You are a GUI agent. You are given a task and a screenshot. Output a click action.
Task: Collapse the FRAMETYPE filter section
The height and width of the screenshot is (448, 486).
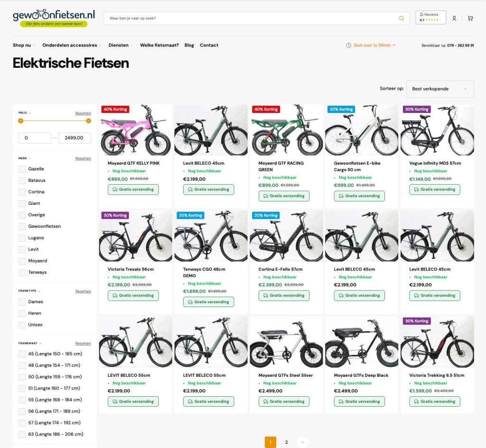click(29, 291)
